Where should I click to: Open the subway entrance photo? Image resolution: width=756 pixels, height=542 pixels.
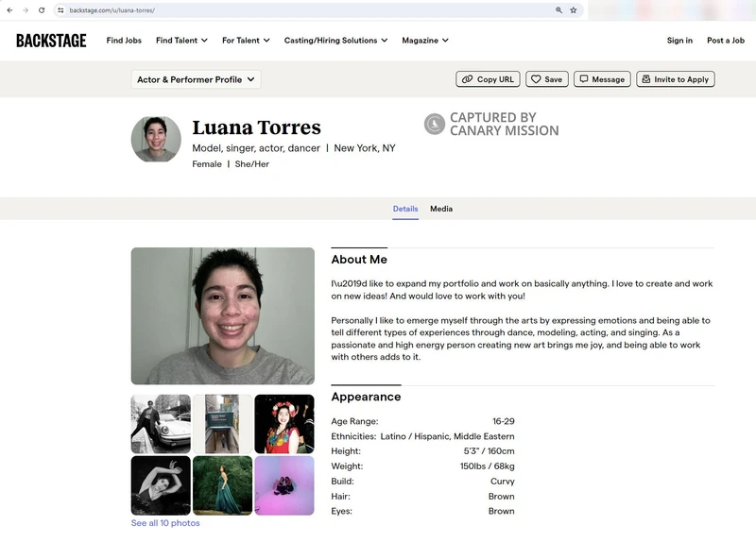[x=222, y=424]
